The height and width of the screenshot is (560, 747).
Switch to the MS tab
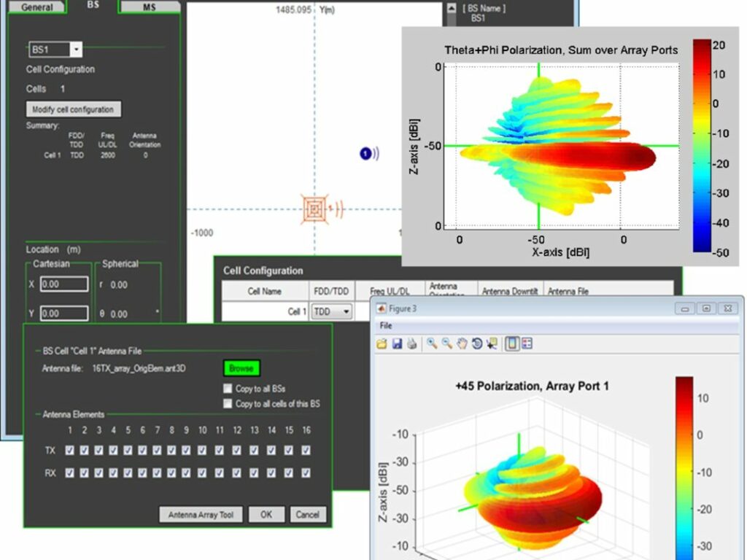pos(149,7)
